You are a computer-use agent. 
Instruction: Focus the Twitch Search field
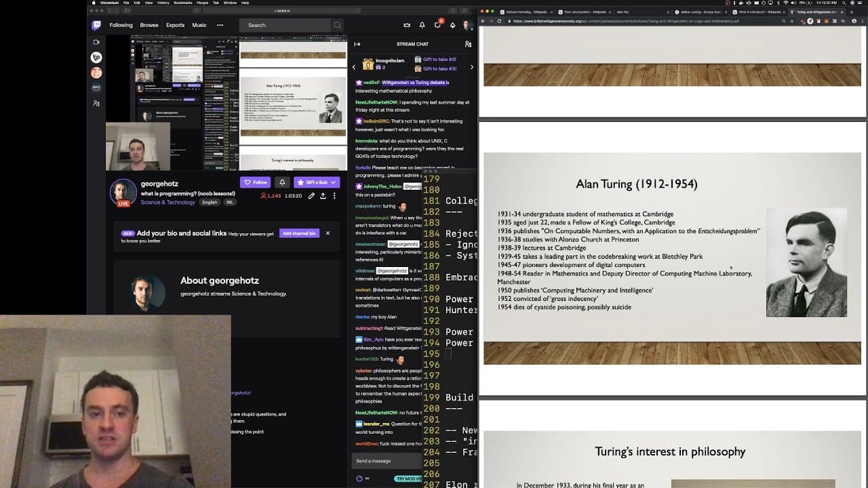click(285, 25)
